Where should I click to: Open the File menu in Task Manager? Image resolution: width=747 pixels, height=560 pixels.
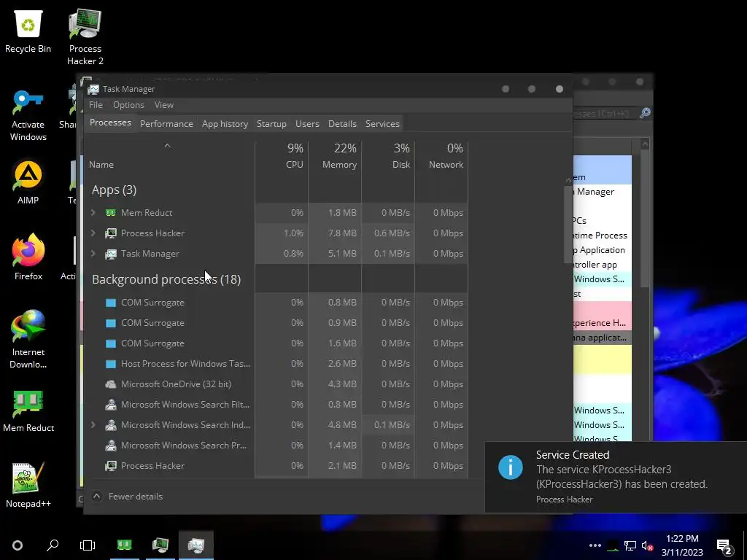96,105
